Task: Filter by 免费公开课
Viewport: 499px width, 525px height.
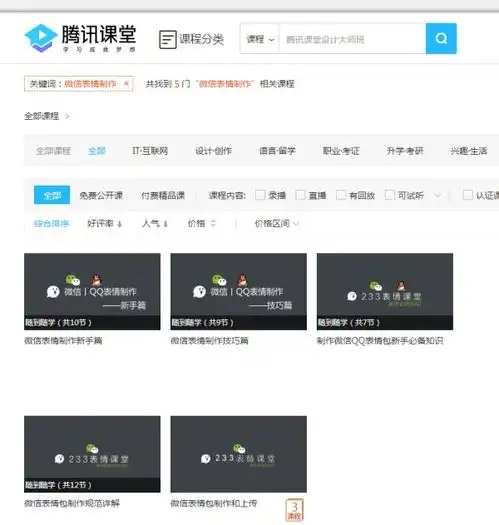Action: (x=101, y=195)
